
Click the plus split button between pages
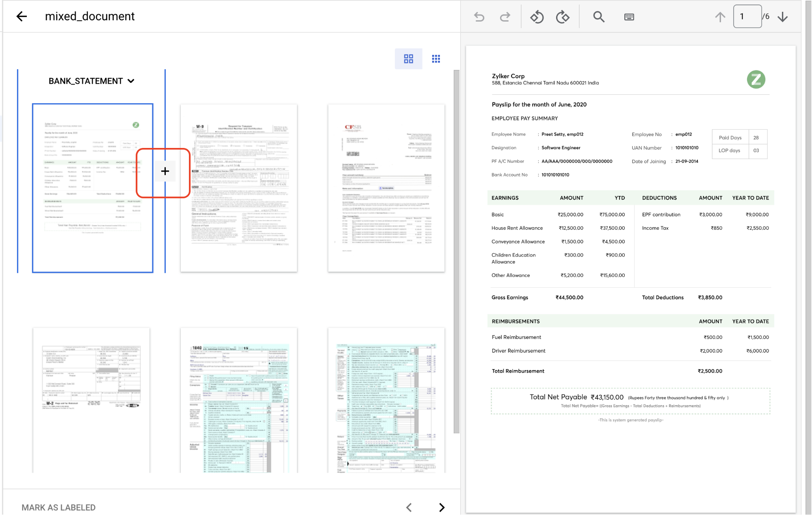[x=165, y=171]
